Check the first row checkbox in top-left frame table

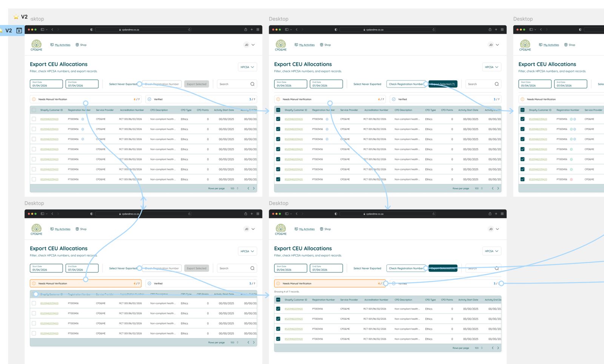(34, 119)
